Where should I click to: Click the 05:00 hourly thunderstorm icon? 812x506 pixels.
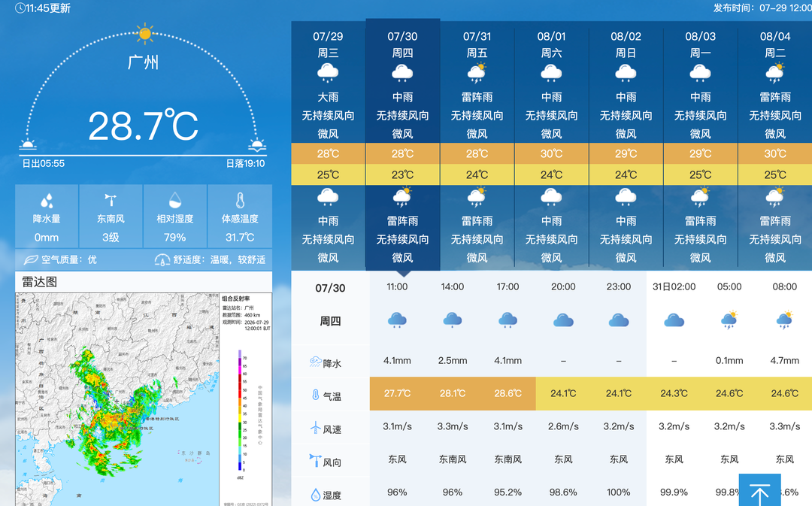point(729,320)
